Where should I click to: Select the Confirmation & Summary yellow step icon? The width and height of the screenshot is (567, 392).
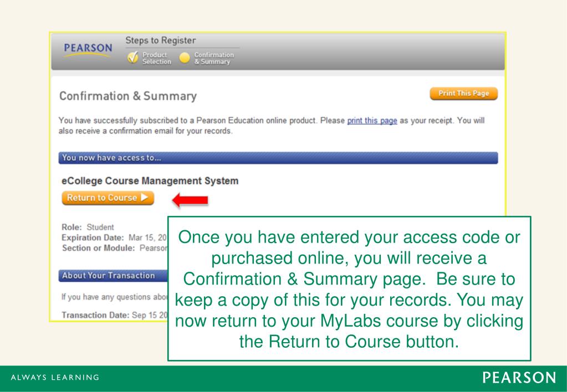pos(185,58)
